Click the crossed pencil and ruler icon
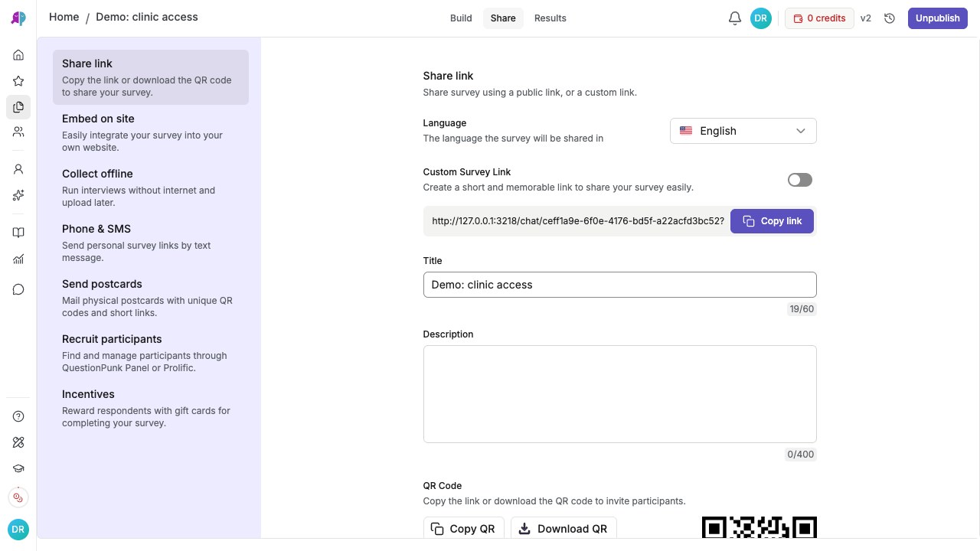The height and width of the screenshot is (551, 980). click(18, 442)
